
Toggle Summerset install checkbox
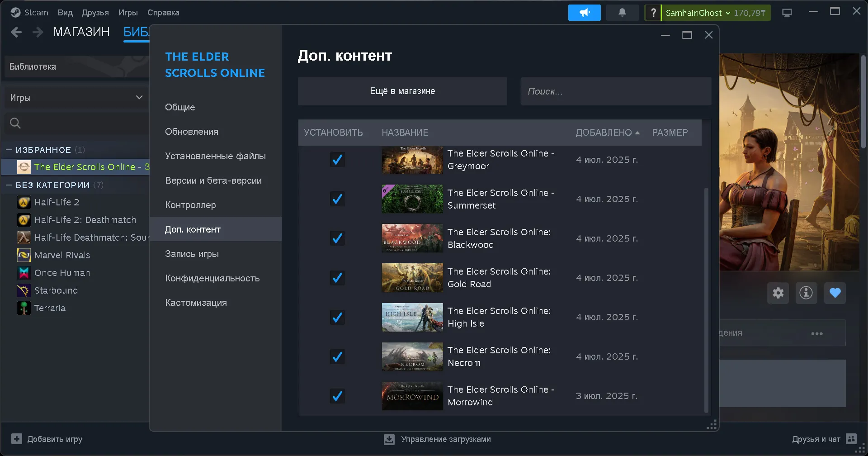click(337, 199)
